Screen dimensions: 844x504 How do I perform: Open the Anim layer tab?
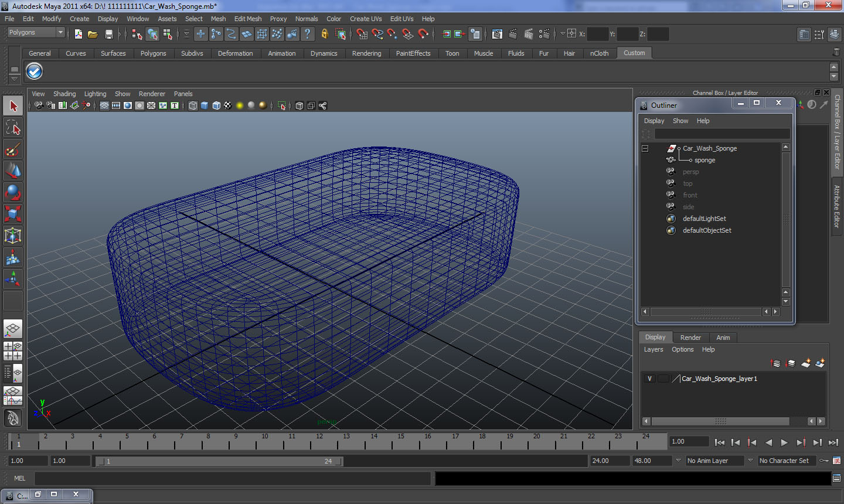(x=723, y=338)
